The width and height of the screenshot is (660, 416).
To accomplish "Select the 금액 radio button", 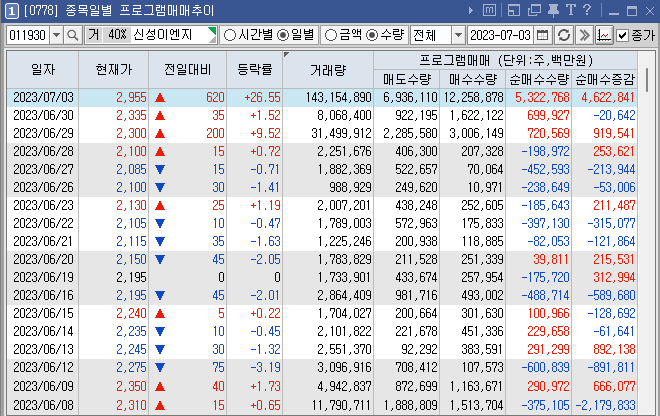I will point(331,35).
